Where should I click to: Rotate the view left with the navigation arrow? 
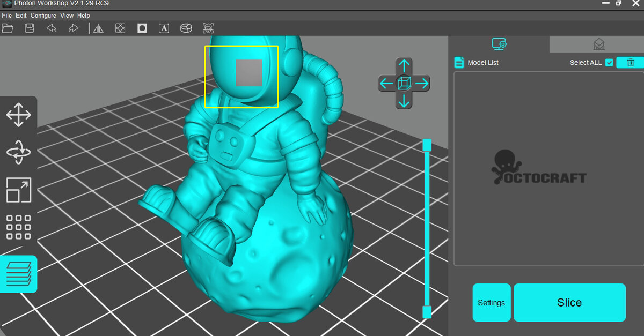(386, 83)
